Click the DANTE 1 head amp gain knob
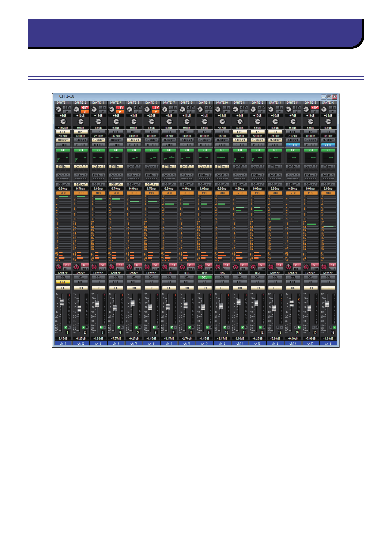This screenshot has height=555, width=392. pos(58,109)
